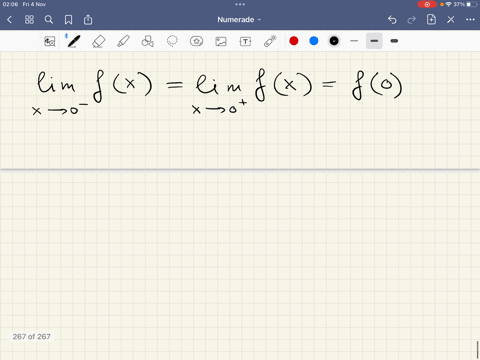Select the Highlighter tool
Viewport: 480px width, 360px height.
pyautogui.click(x=123, y=41)
